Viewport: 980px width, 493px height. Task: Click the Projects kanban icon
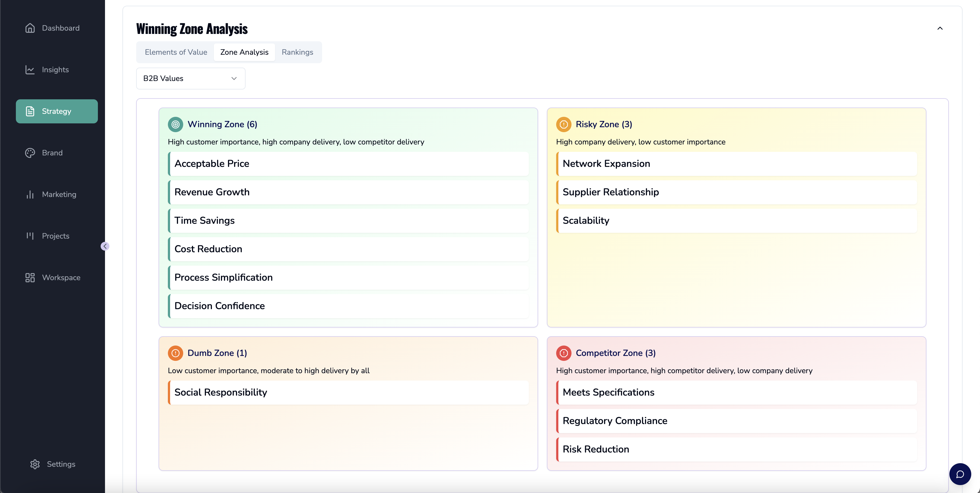pyautogui.click(x=30, y=236)
